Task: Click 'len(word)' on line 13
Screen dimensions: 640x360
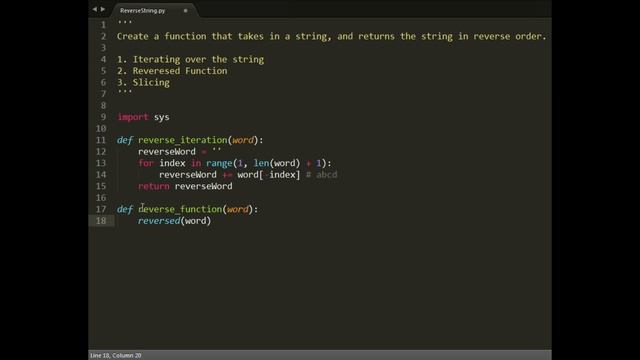Action: 276,163
